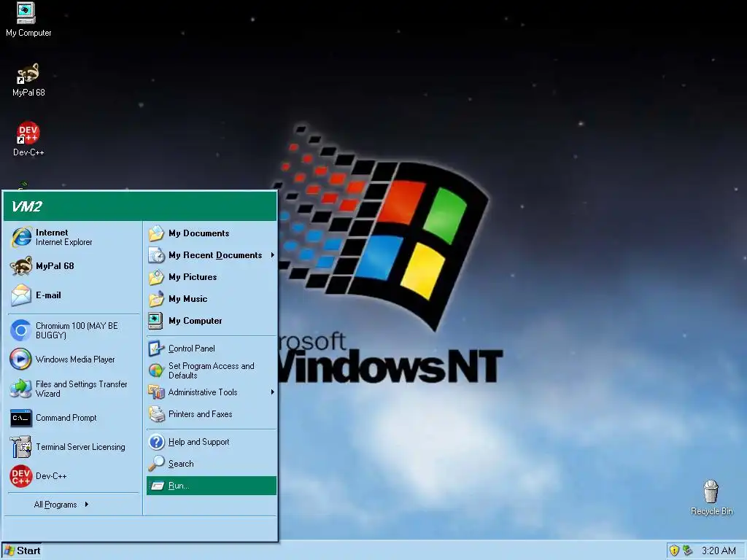Open My Music entry
The width and height of the screenshot is (747, 560).
[212, 299]
